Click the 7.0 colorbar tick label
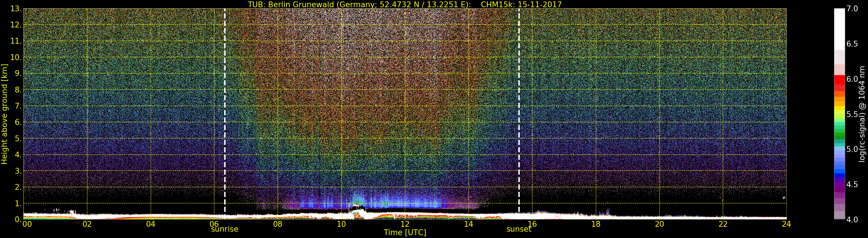This screenshot has width=868, height=238. 852,9
